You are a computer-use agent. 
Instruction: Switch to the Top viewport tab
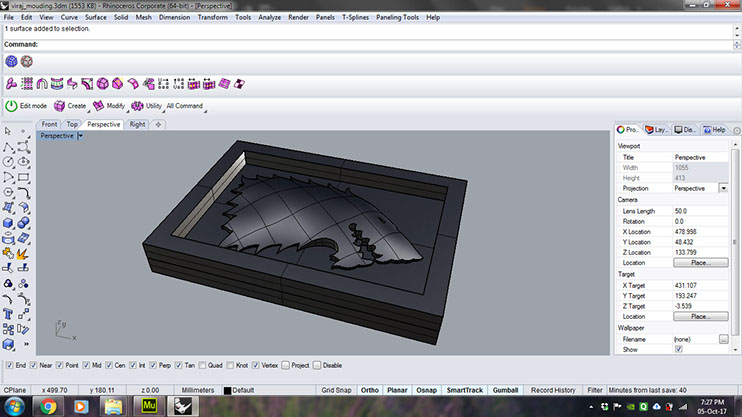(72, 124)
